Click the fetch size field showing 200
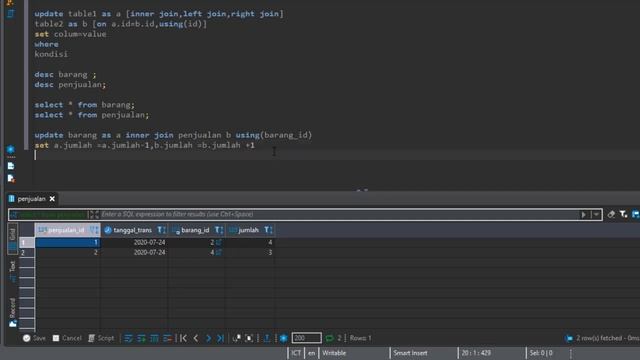Screen dimensions: 640x360 tap(307, 338)
